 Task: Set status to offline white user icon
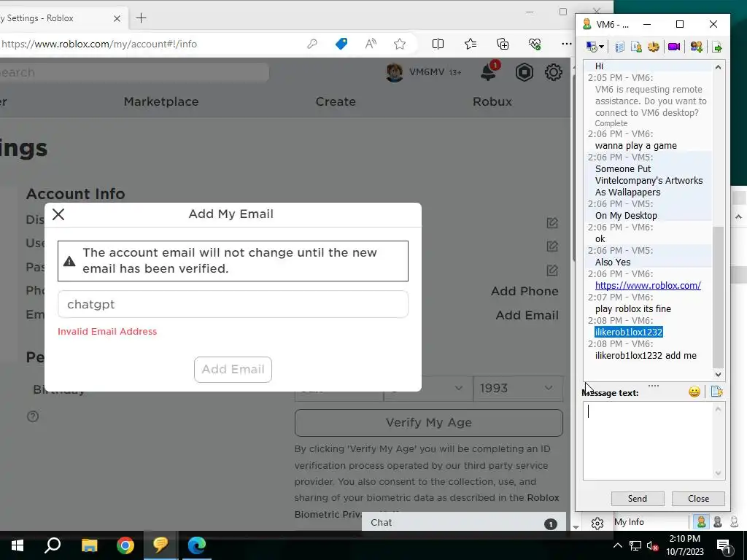point(734,522)
